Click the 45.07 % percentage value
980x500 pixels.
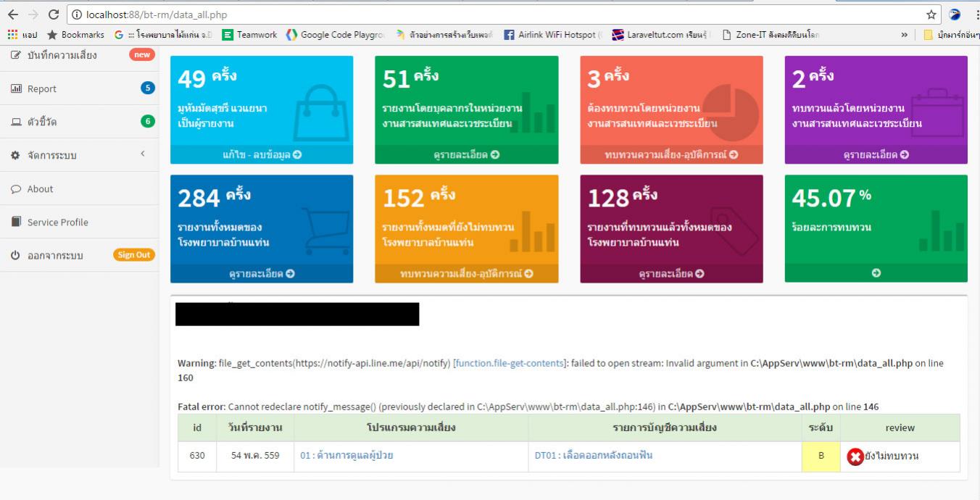(831, 197)
